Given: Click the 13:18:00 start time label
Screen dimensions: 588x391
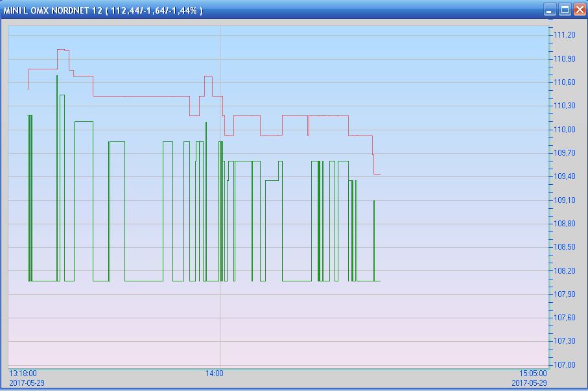Looking at the screenshot, I should coord(23,373).
